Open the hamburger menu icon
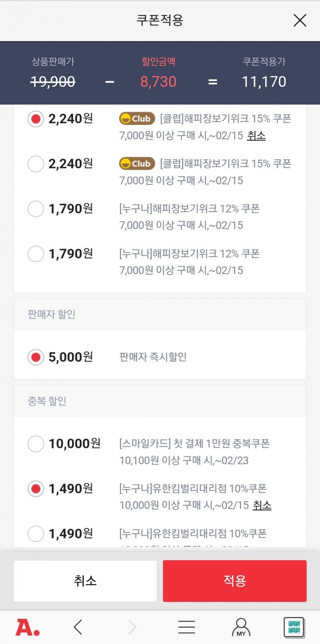 (x=186, y=627)
